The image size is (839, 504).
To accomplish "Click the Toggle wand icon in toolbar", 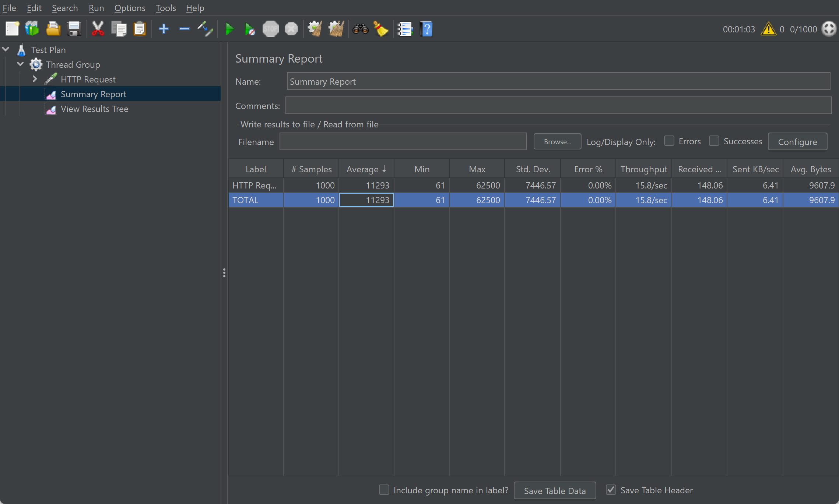I will click(x=205, y=29).
